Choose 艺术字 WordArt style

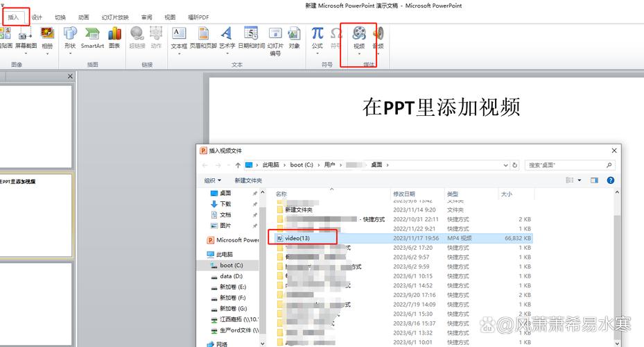[x=227, y=37]
